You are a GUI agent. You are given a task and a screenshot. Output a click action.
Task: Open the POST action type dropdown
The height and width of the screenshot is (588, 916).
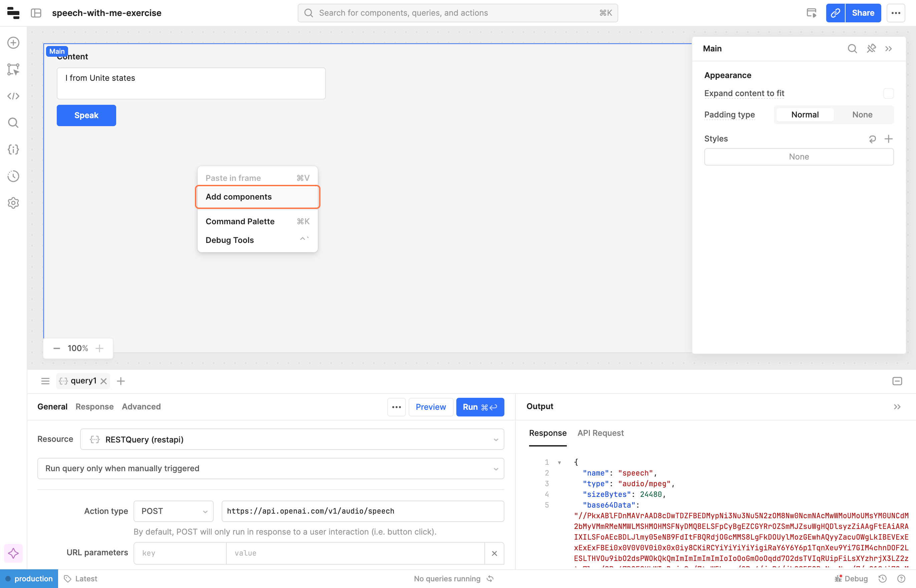point(173,511)
